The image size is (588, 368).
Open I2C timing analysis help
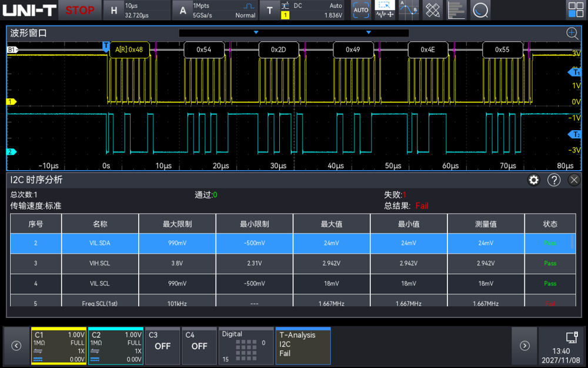[554, 180]
